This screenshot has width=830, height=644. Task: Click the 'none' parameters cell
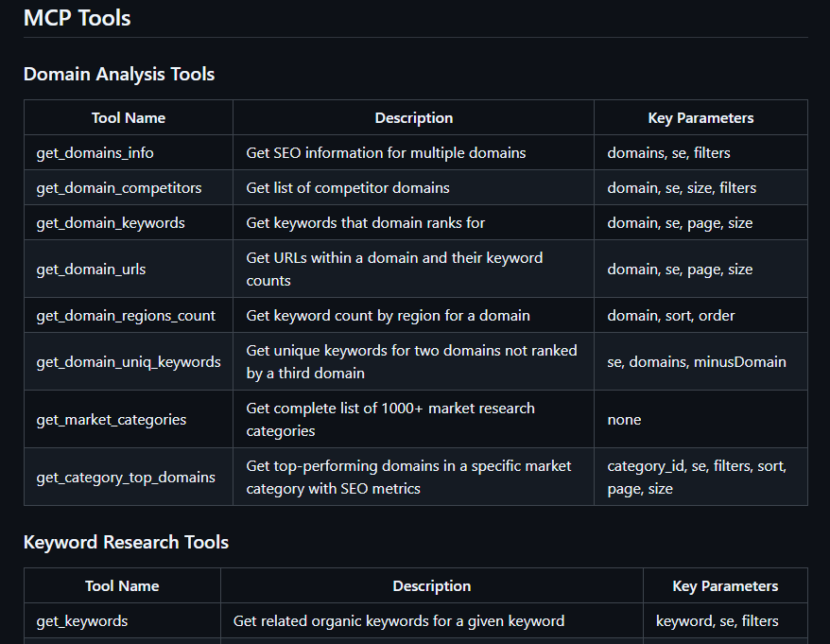[x=700, y=420]
